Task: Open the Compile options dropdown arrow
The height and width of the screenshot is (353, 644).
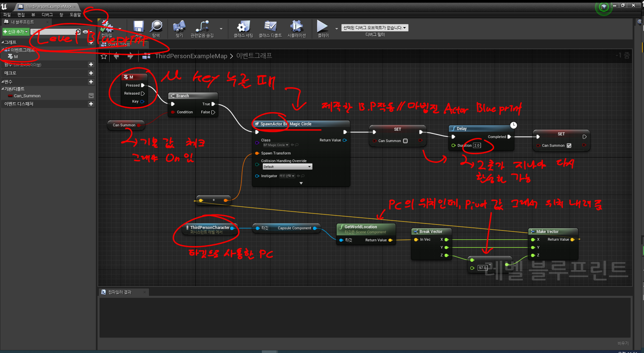Action: [119, 28]
